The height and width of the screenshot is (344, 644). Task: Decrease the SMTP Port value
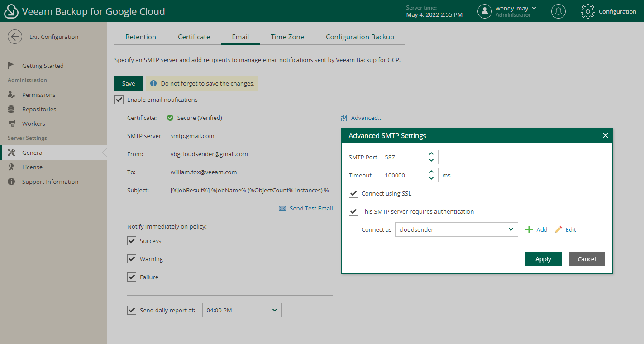(431, 160)
